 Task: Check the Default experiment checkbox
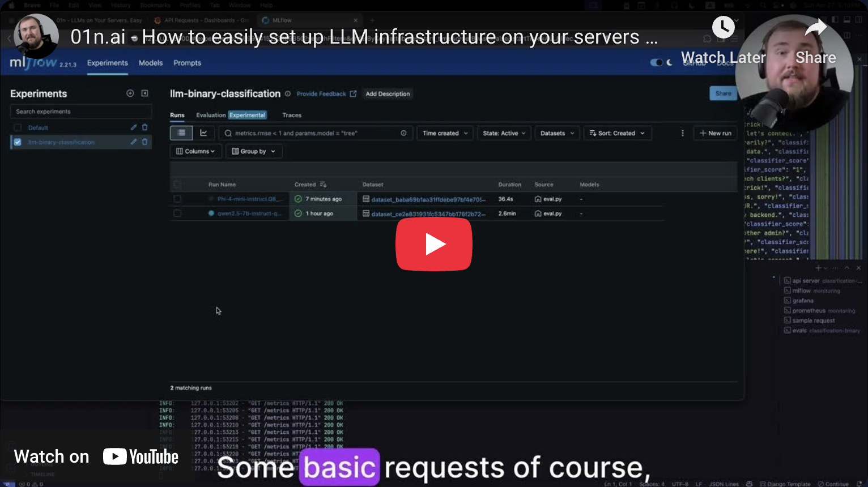tap(18, 127)
